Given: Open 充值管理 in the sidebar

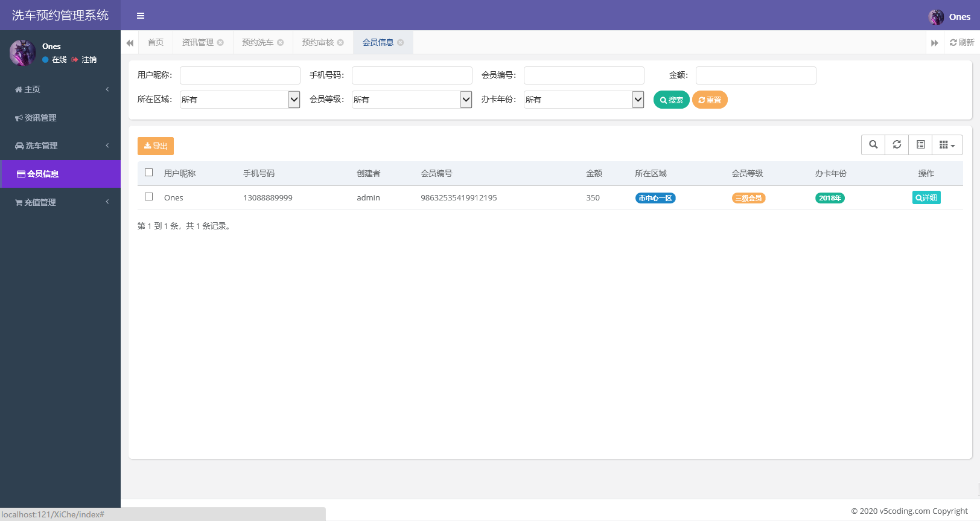Looking at the screenshot, I should [x=60, y=202].
